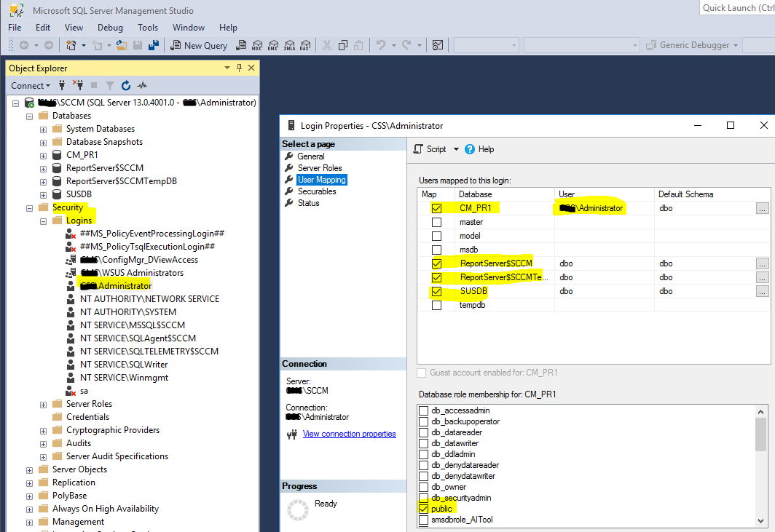The width and height of the screenshot is (775, 532).
Task: Click the Connect plug icon in Object Explorer
Action: 62,85
